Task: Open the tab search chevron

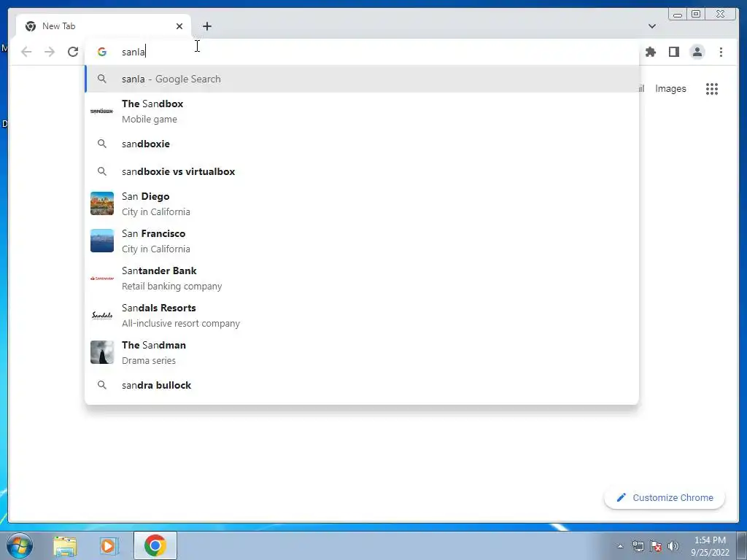Action: tap(651, 26)
